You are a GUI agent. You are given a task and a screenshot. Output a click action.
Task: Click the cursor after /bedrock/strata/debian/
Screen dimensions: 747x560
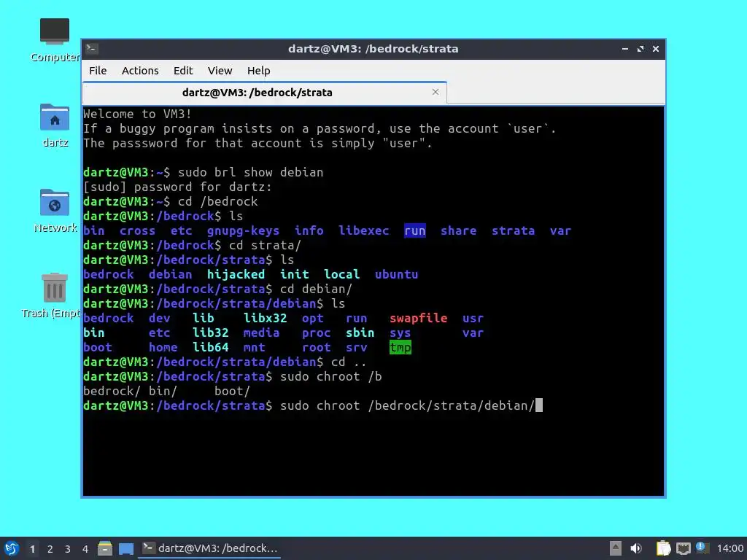point(539,405)
